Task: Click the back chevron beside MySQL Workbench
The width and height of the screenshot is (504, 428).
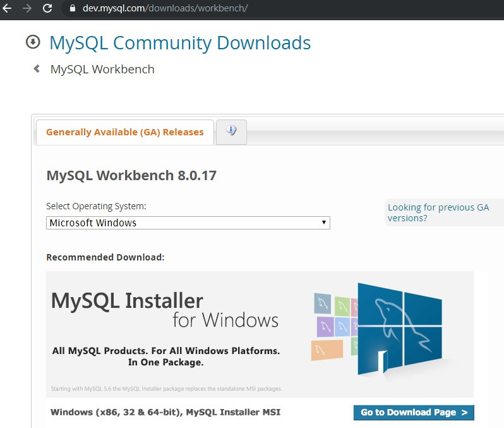Action: click(x=37, y=68)
